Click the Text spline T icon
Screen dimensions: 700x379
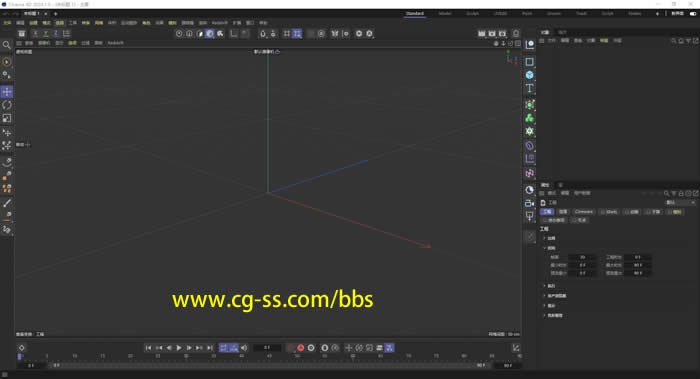[x=529, y=88]
